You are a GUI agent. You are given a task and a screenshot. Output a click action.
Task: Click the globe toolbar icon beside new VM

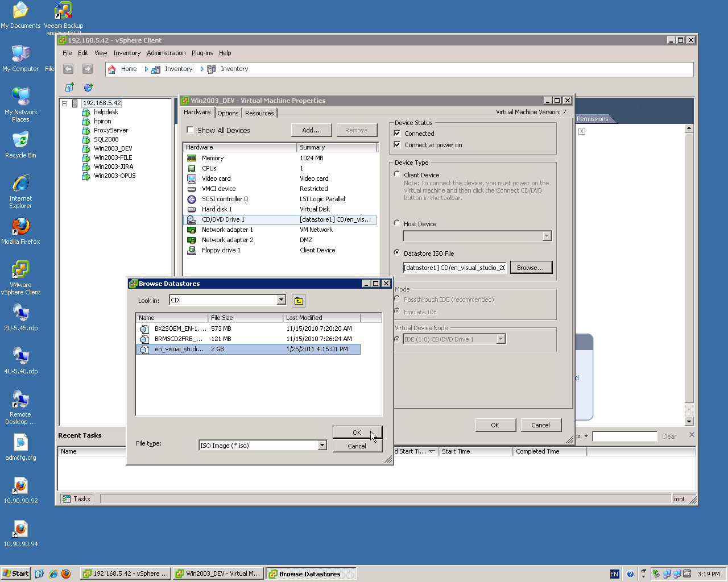[x=88, y=88]
